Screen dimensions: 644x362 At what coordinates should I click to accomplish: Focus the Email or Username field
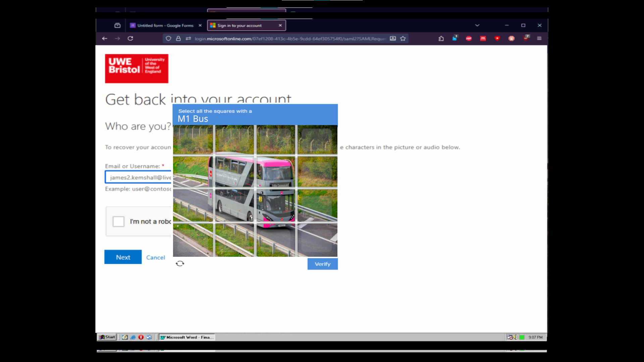click(138, 177)
